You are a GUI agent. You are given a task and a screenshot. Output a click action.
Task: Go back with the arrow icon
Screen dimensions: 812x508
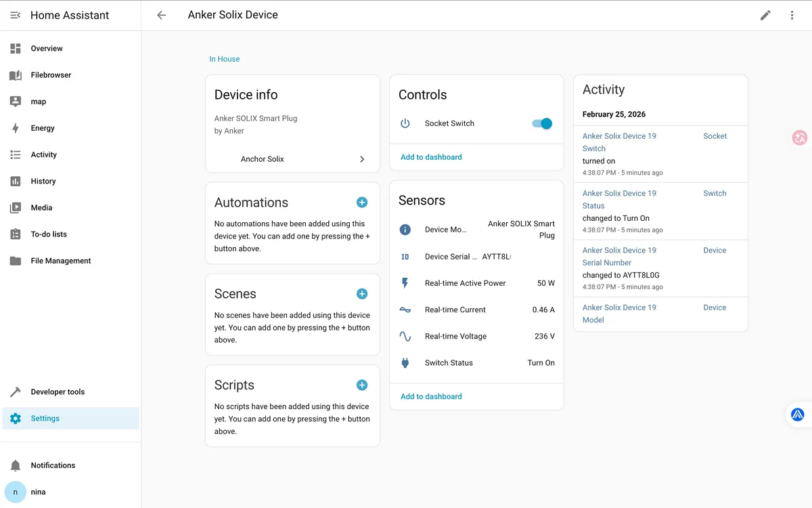(161, 15)
